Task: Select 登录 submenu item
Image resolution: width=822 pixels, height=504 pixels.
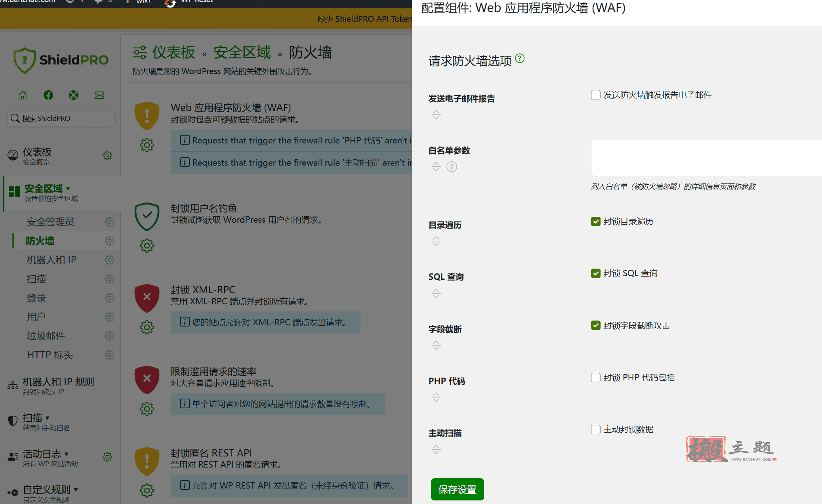Action: pyautogui.click(x=36, y=298)
